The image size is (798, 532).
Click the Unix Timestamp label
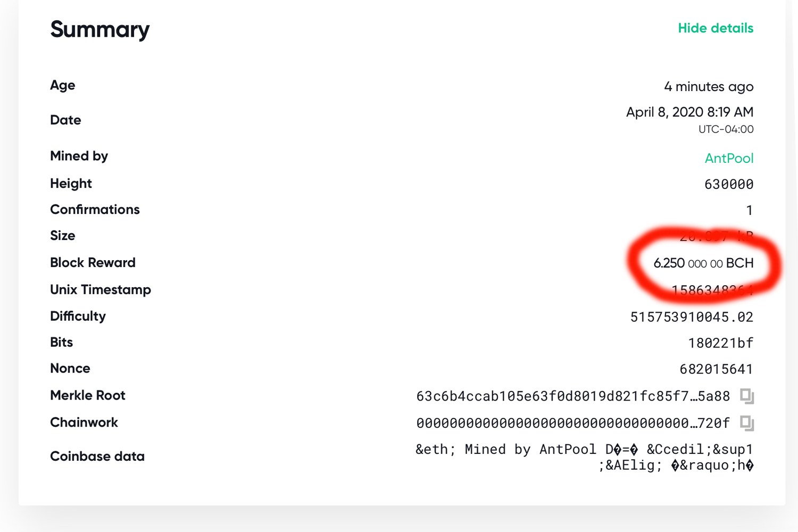click(101, 290)
